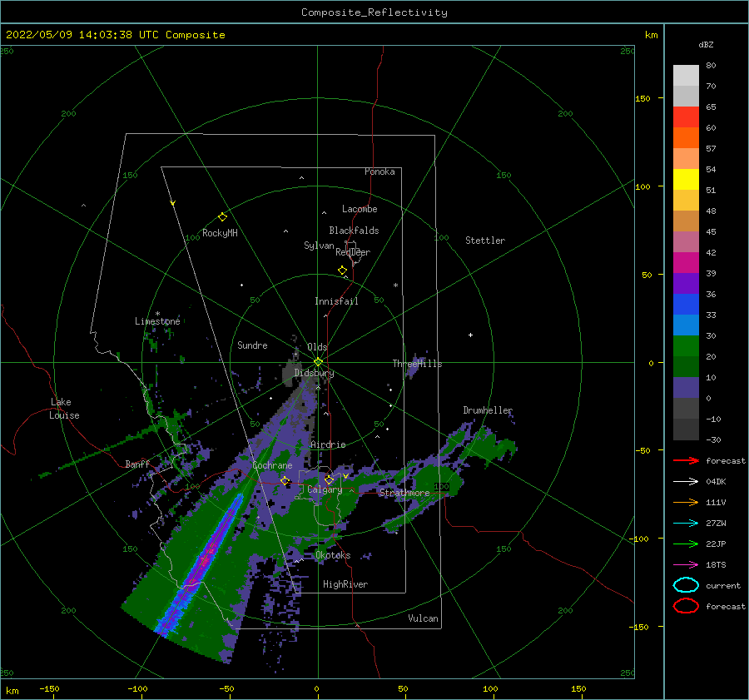Image resolution: width=749 pixels, height=700 pixels.
Task: Click the Okotoks label
Action: tap(333, 555)
